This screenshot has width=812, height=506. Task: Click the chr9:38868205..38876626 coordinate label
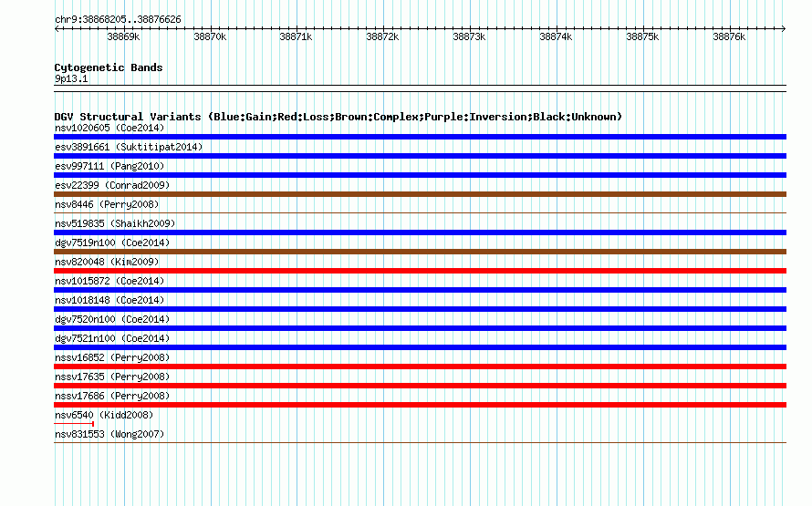[x=118, y=20]
